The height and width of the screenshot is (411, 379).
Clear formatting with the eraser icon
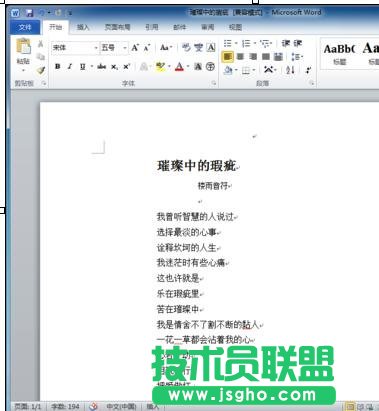186,48
